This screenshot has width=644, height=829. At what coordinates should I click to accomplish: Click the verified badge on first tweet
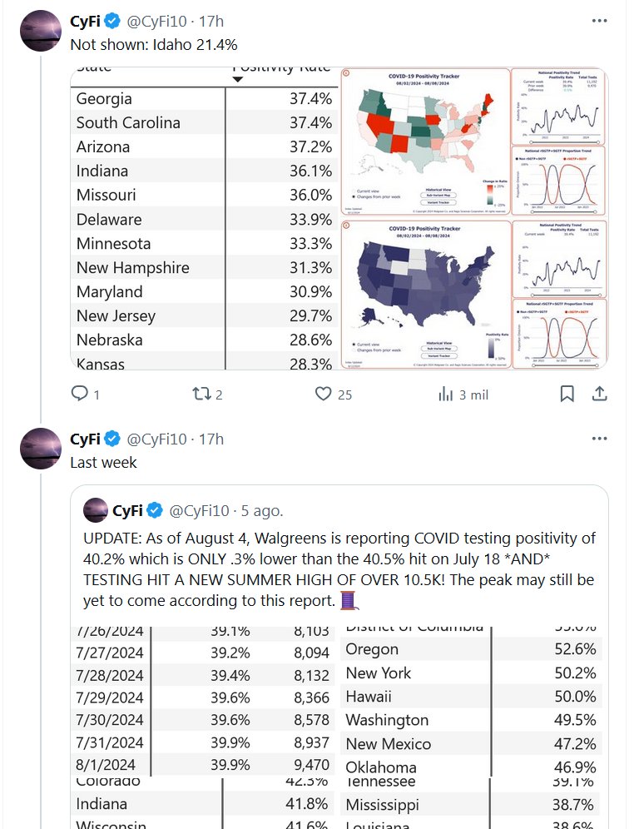tap(111, 21)
